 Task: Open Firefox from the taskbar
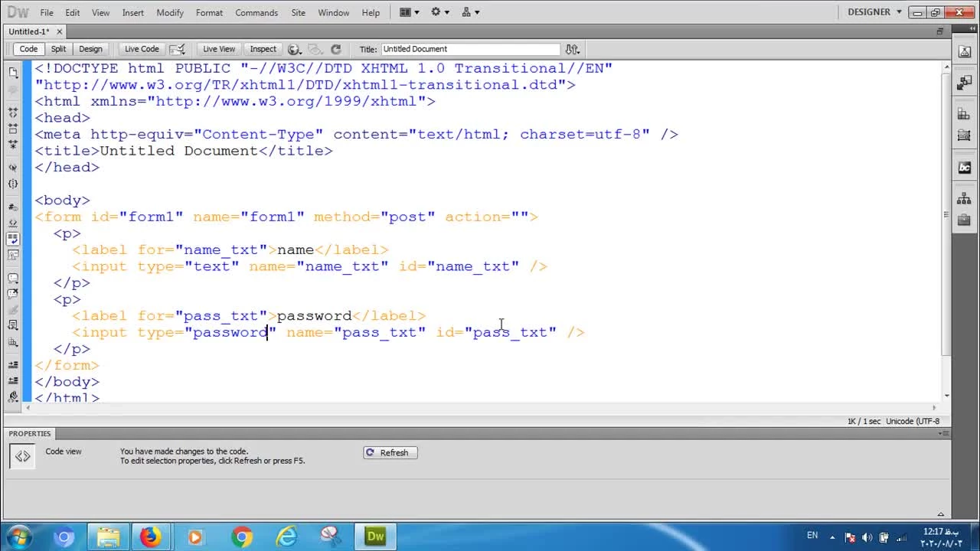click(x=150, y=536)
